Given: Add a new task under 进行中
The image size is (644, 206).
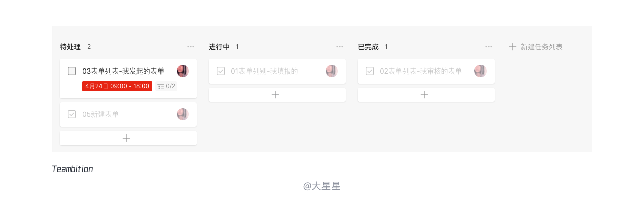Looking at the screenshot, I should click(275, 95).
